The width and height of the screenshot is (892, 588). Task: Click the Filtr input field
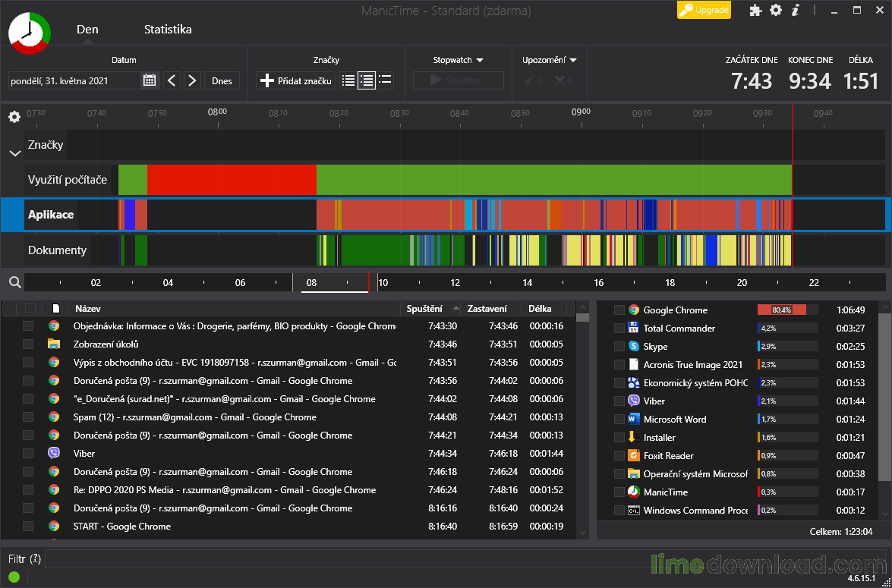465,558
